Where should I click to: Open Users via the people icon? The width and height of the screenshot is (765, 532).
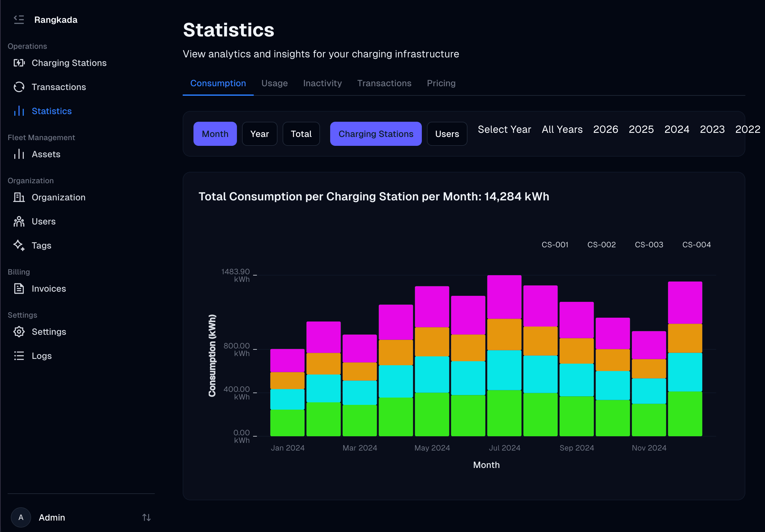click(19, 221)
